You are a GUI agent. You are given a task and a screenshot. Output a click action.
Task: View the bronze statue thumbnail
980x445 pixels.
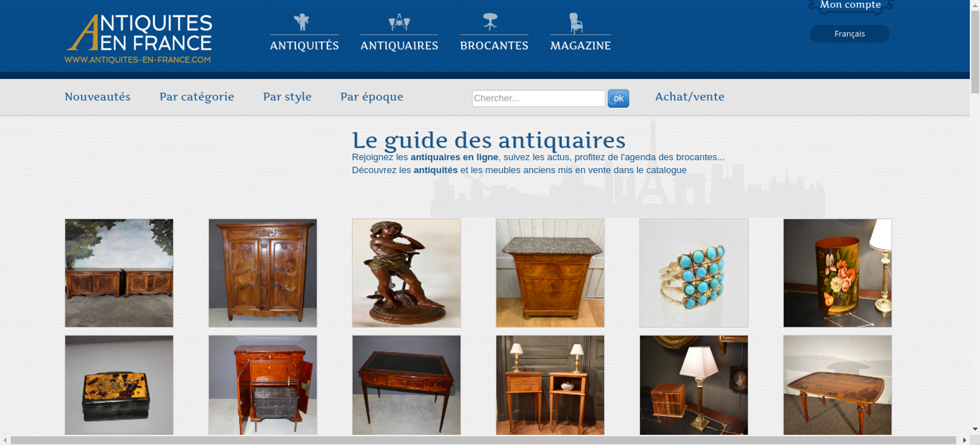406,273
